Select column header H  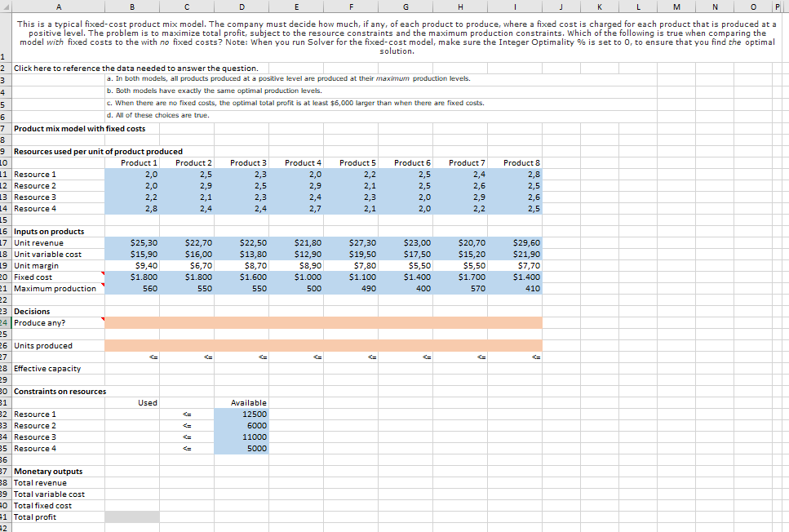tap(459, 7)
